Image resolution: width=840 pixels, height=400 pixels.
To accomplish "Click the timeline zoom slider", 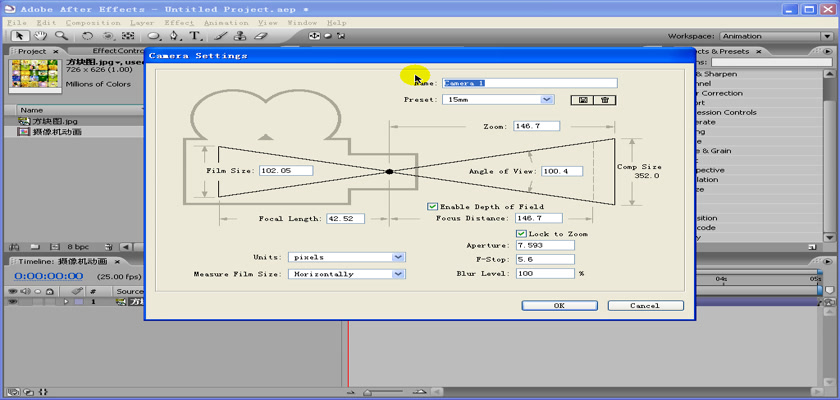I will [x=368, y=393].
